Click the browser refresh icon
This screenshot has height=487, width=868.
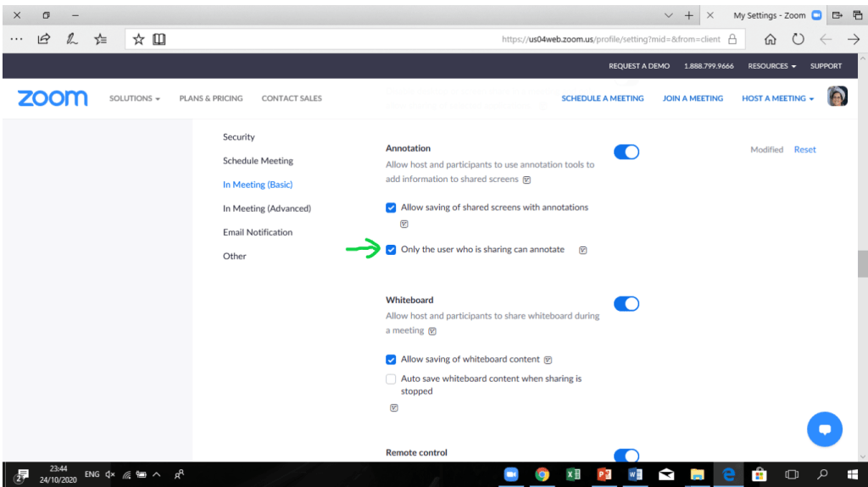[x=798, y=39]
